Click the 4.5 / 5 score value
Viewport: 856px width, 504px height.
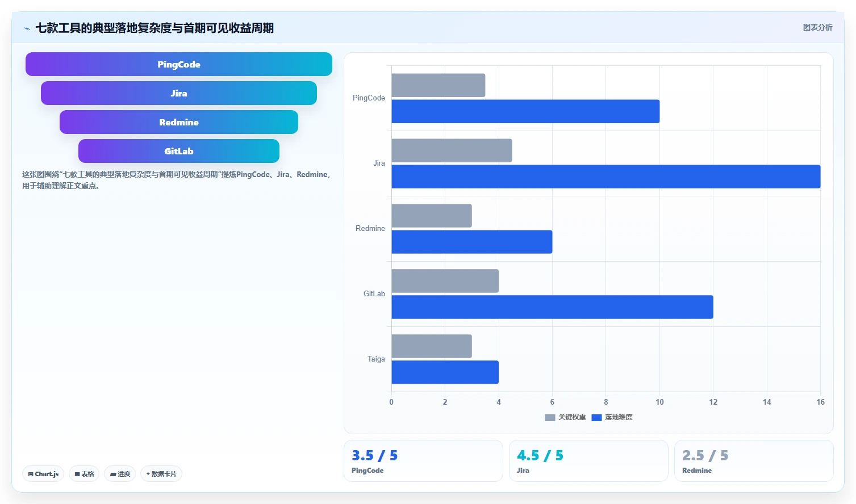[540, 455]
